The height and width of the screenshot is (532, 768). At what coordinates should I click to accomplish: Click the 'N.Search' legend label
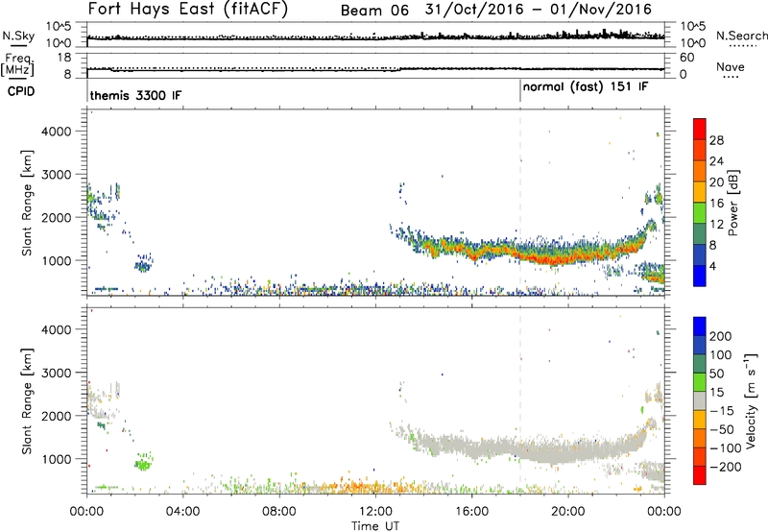click(741, 36)
